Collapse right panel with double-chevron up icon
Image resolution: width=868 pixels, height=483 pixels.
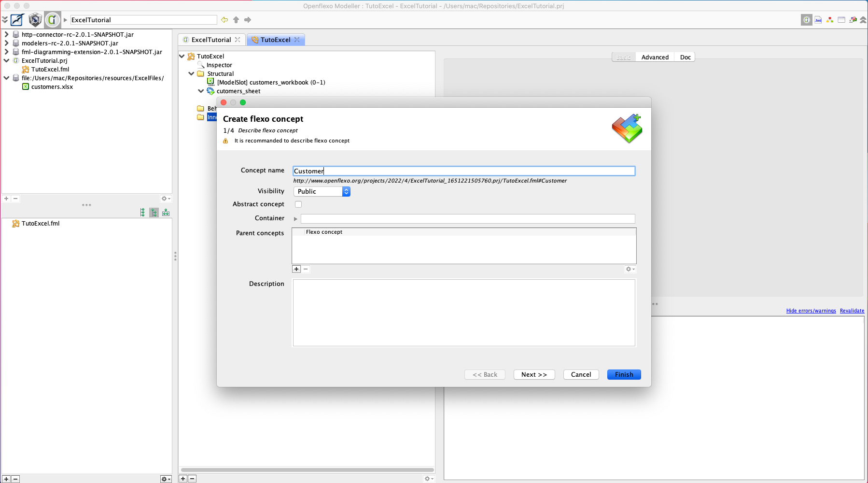pos(863,20)
